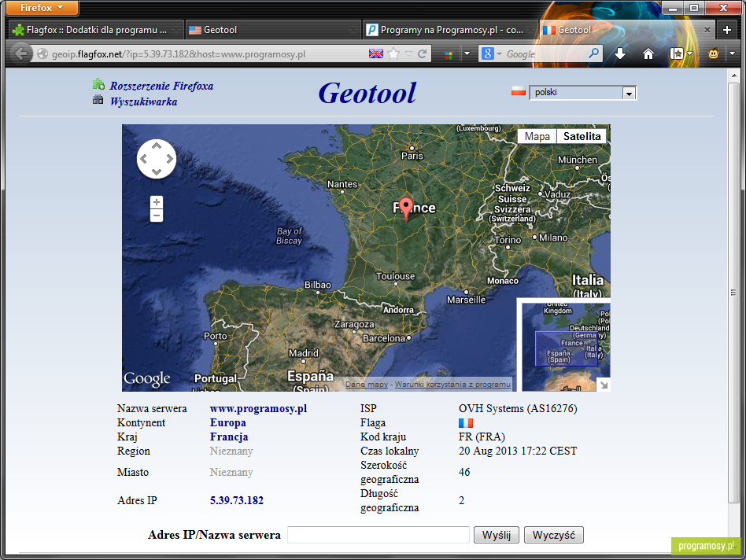Click the colored squares toolbar icon
This screenshot has height=560, width=746.
point(449,54)
